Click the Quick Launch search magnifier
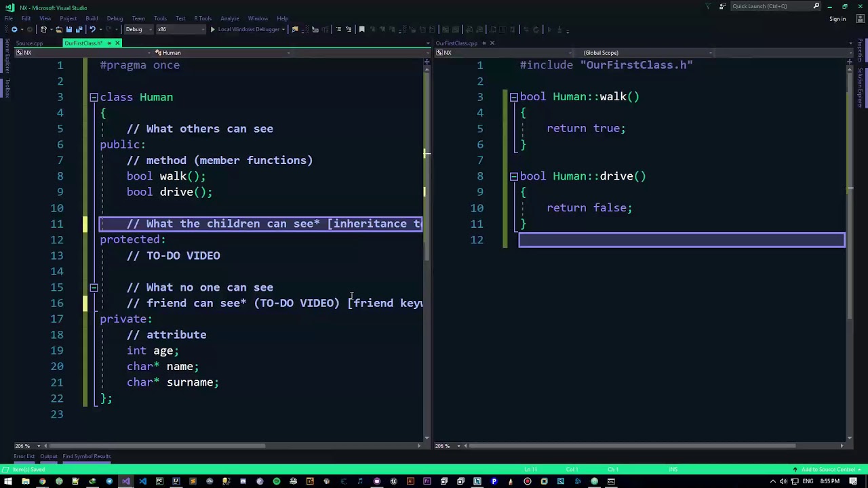This screenshot has height=488, width=868. tap(816, 6)
